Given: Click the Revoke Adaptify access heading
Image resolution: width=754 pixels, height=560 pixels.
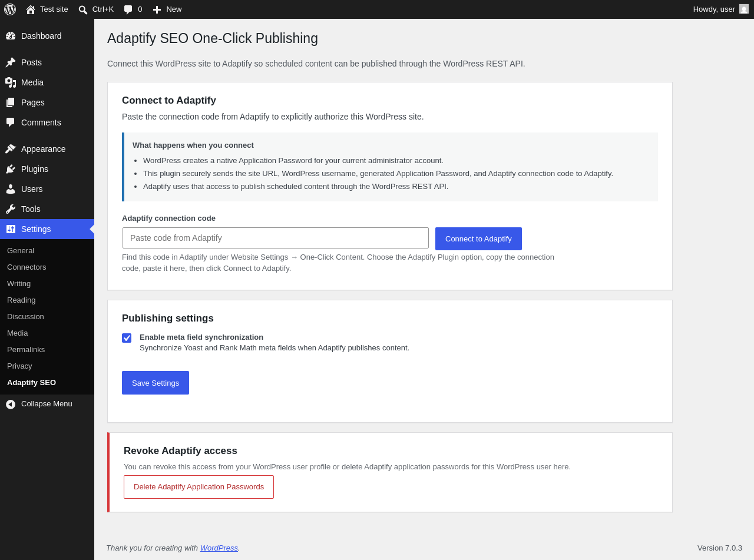Looking at the screenshot, I should point(180,451).
